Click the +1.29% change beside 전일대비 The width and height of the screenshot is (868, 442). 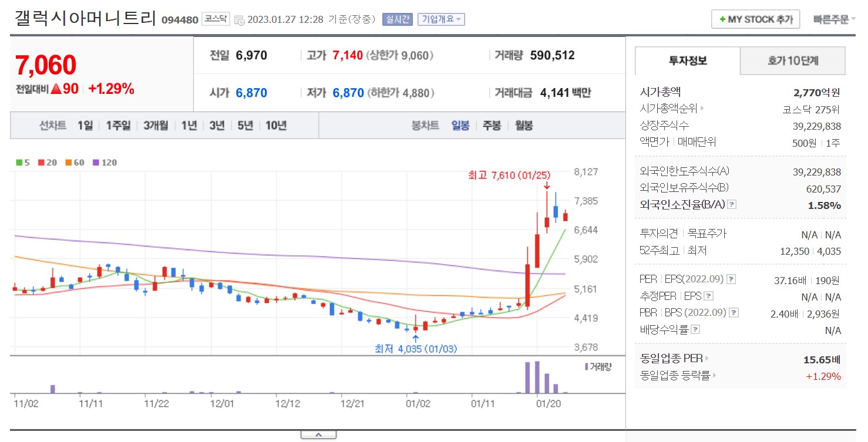112,89
